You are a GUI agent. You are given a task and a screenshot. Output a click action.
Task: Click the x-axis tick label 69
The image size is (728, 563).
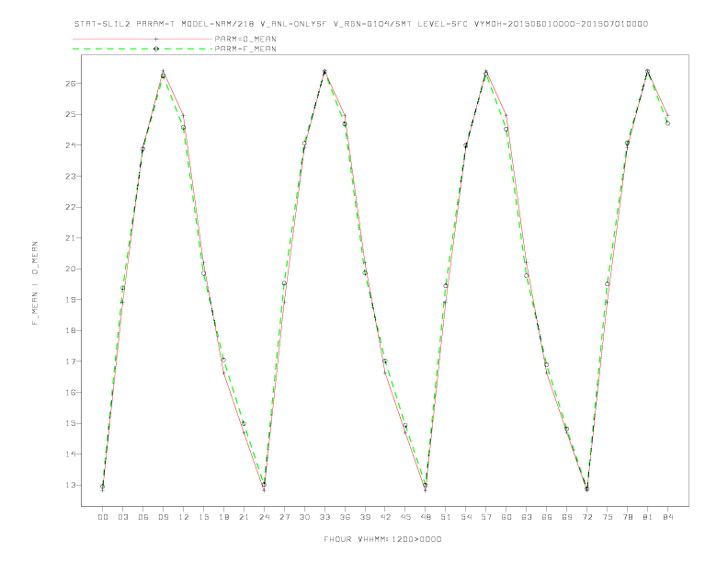pos(567,517)
